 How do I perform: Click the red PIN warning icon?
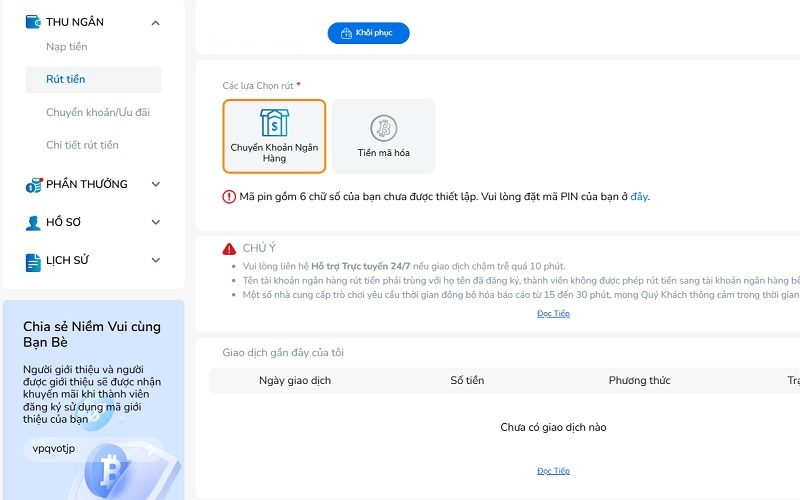[x=229, y=197]
